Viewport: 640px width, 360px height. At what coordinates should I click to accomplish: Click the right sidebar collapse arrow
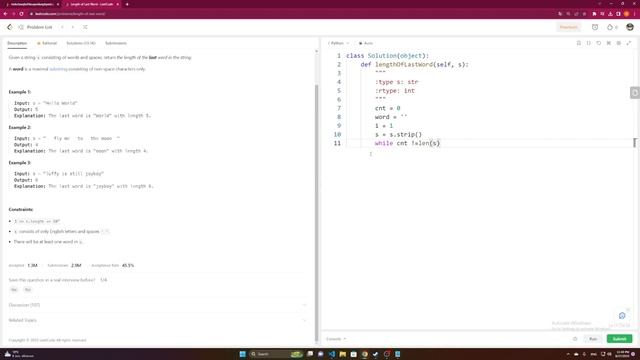[635, 93]
